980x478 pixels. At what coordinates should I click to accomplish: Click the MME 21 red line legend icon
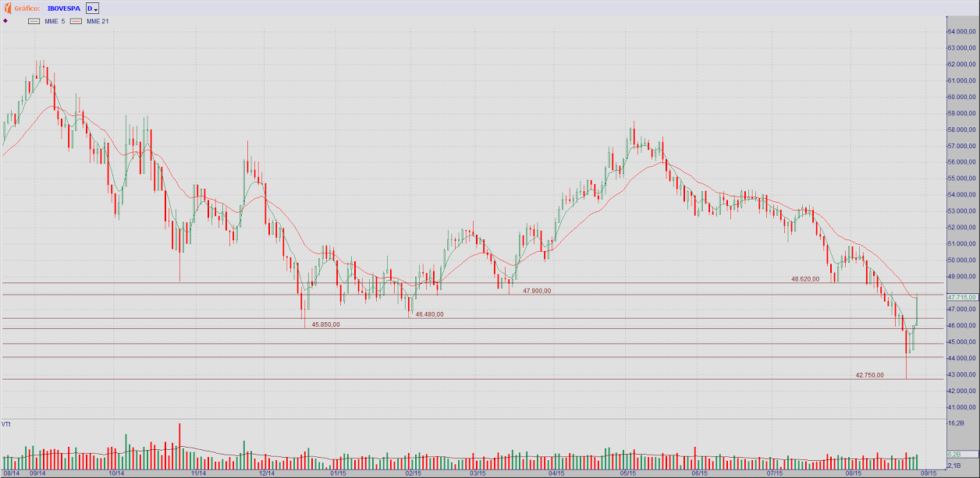(76, 21)
